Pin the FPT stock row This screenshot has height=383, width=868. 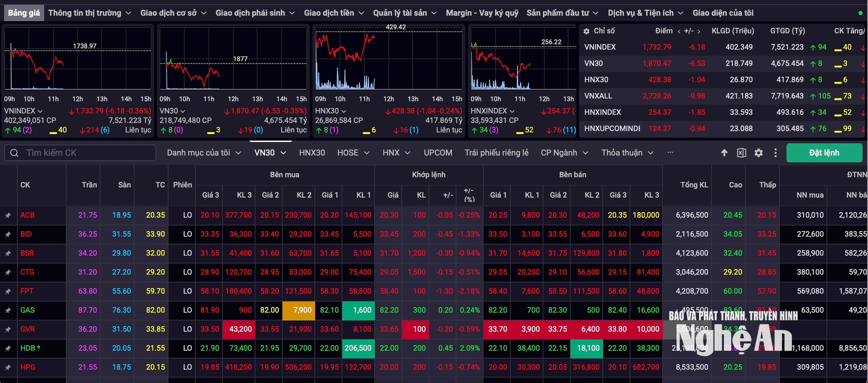pos(8,291)
